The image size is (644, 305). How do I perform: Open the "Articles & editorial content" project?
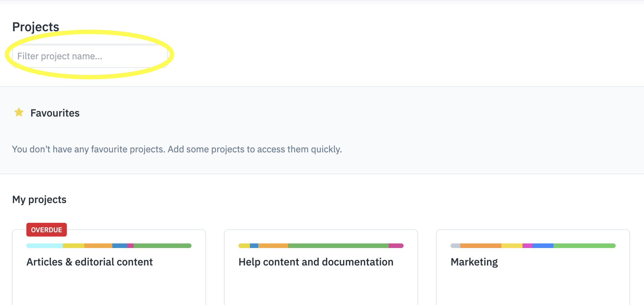click(89, 261)
